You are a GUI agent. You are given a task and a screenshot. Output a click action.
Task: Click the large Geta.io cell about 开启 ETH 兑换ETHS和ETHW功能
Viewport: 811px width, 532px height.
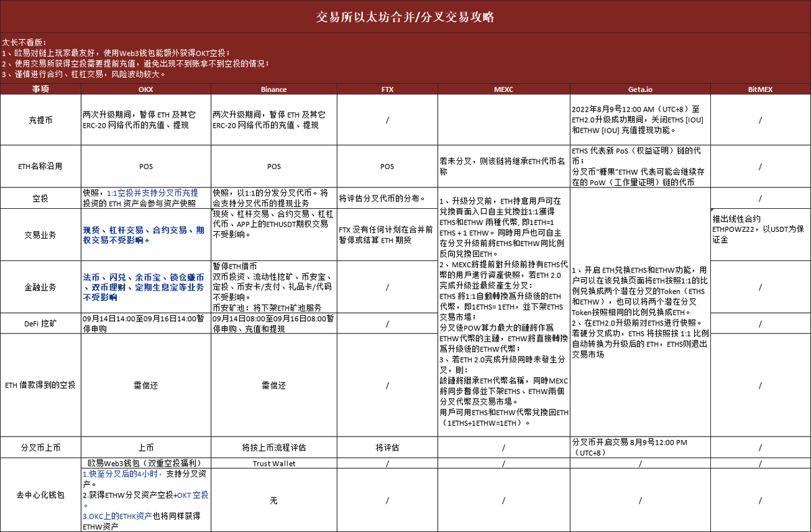click(640, 313)
